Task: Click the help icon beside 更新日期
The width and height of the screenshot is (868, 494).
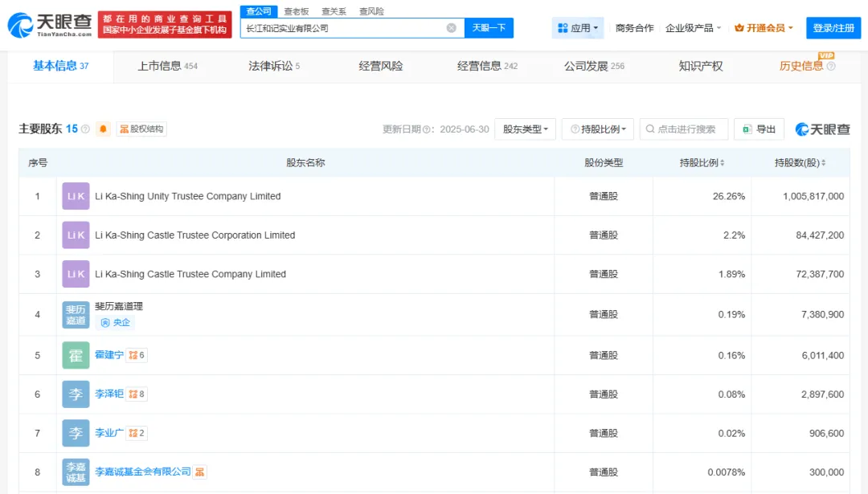Action: pos(426,129)
